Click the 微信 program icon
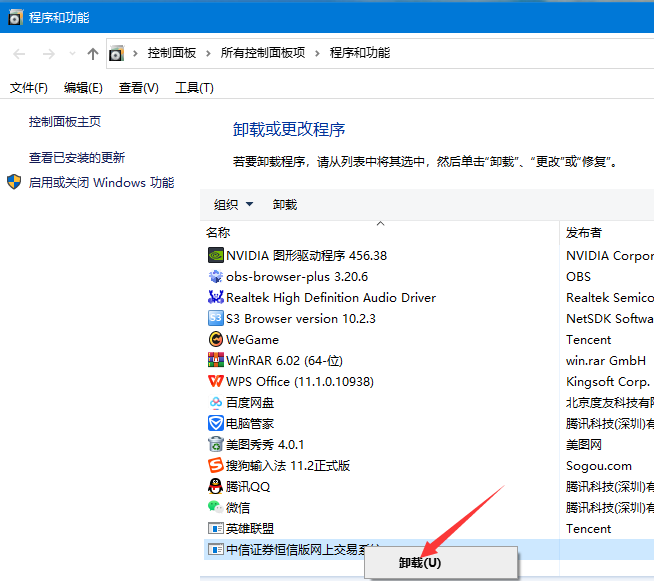The height and width of the screenshot is (581, 654). pyautogui.click(x=216, y=507)
